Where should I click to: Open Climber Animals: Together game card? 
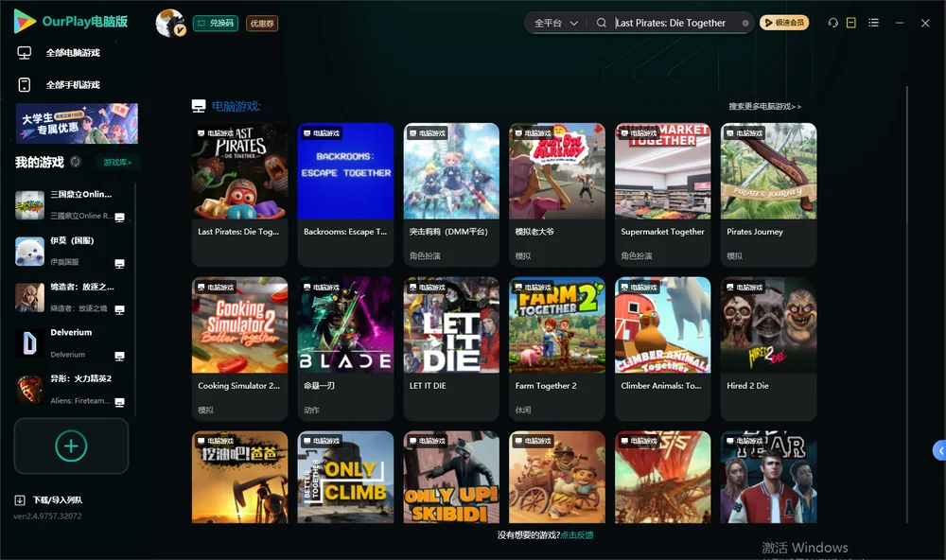663,349
